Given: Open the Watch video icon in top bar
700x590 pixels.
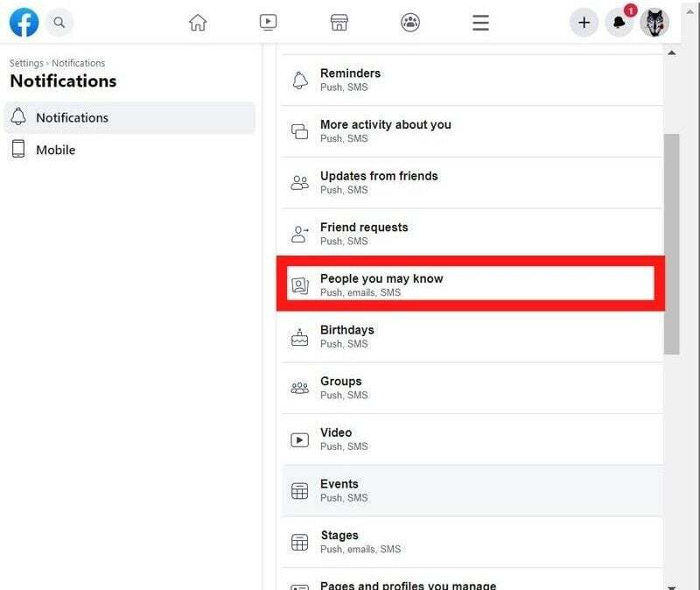Looking at the screenshot, I should tap(269, 23).
